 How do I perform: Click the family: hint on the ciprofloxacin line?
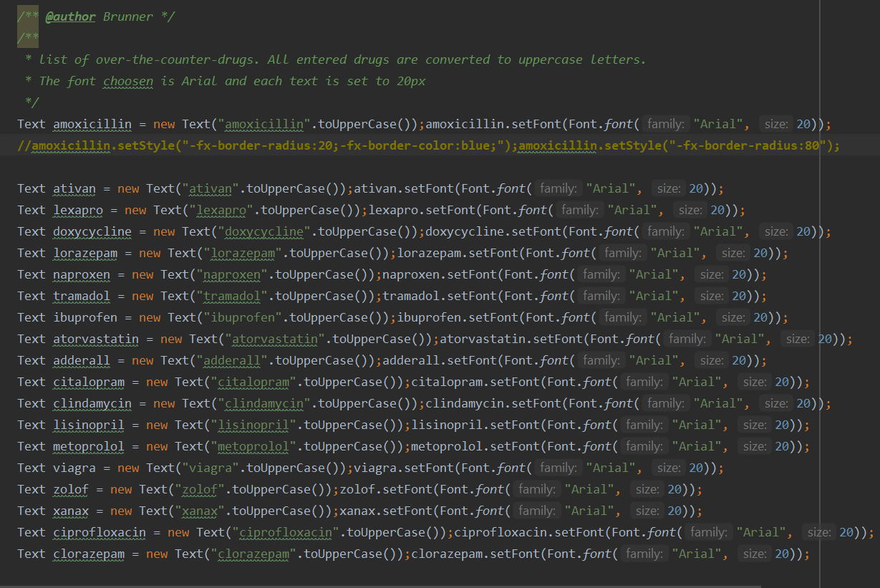click(x=708, y=532)
